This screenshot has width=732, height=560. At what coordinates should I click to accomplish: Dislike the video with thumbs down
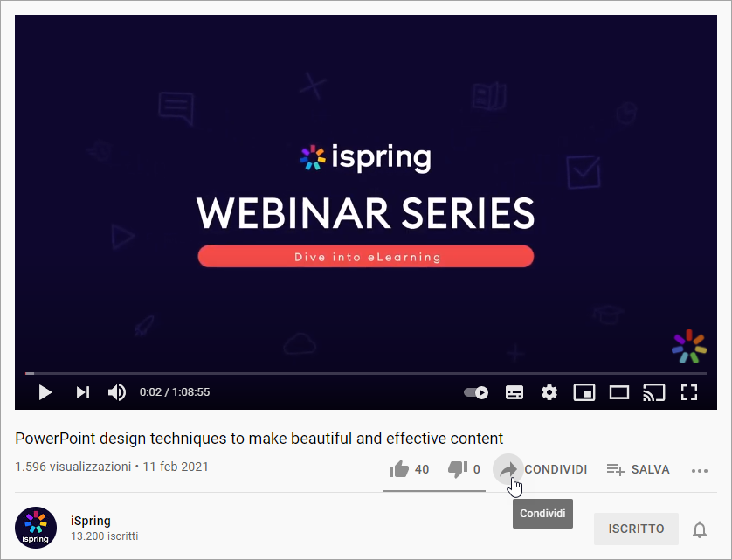[x=458, y=469]
